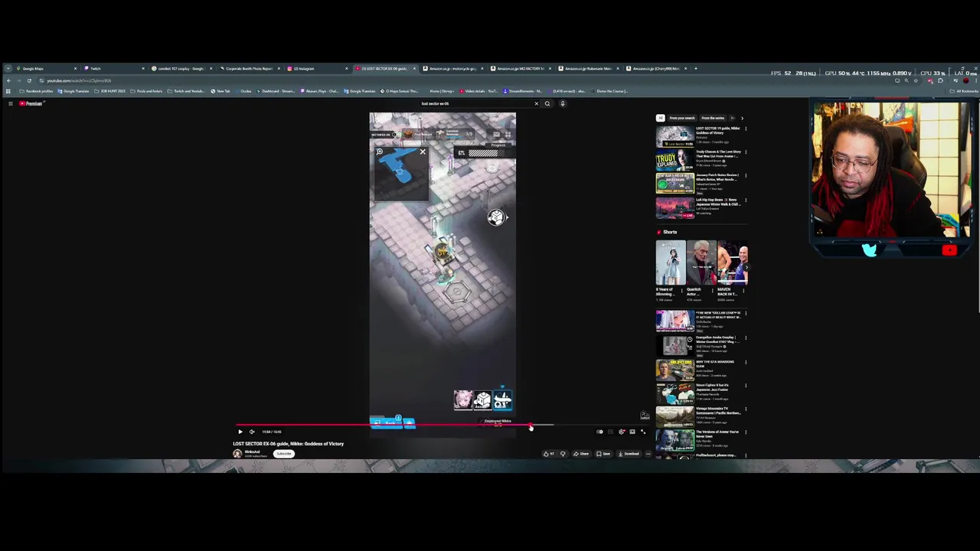
Task: Select the From your search chip
Action: click(x=682, y=118)
